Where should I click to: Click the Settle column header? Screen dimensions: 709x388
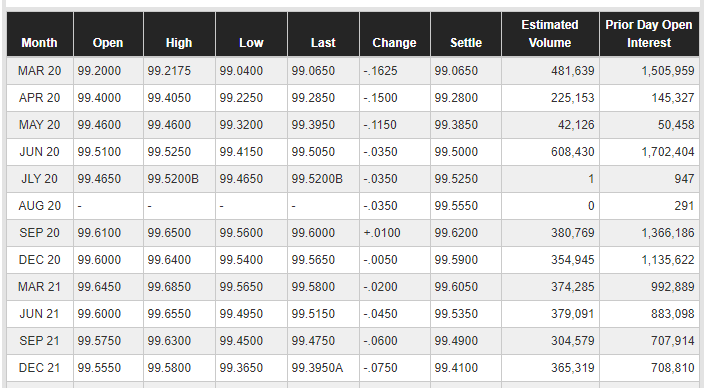tap(466, 34)
